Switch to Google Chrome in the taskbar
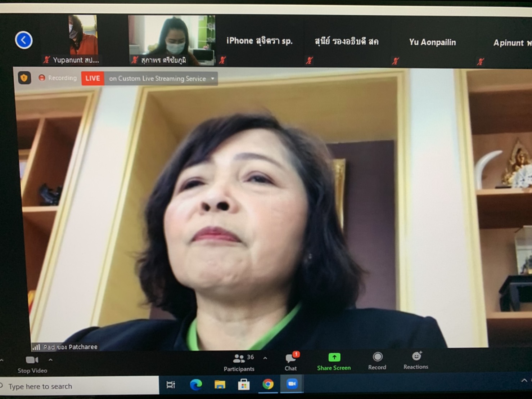 (x=268, y=384)
